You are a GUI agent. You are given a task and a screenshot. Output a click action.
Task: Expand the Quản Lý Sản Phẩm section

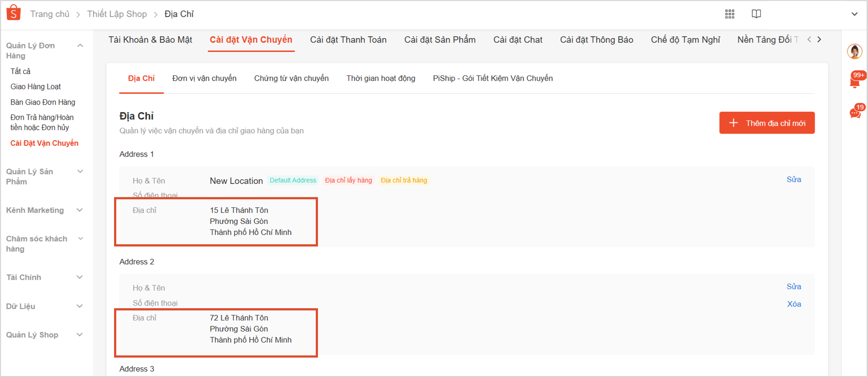point(80,172)
